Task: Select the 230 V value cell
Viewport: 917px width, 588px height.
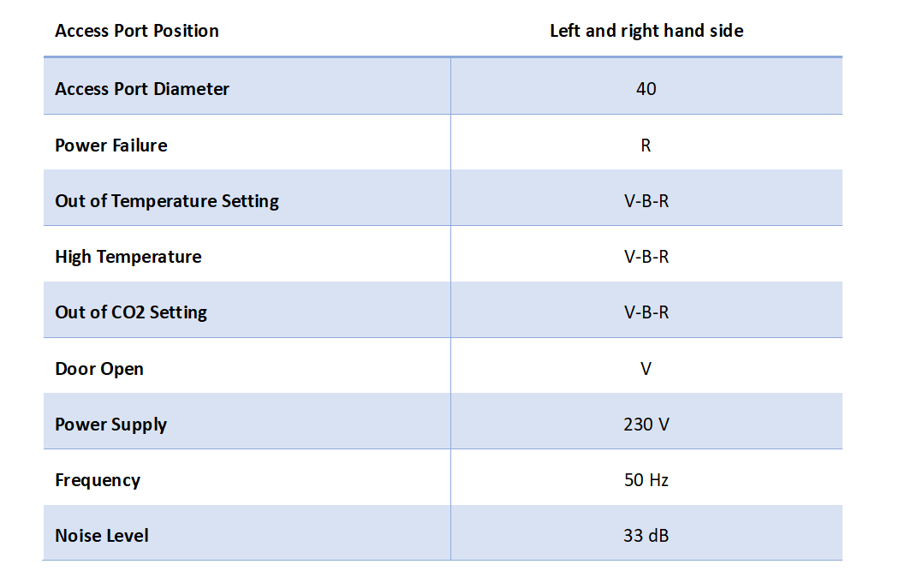Action: click(x=646, y=425)
